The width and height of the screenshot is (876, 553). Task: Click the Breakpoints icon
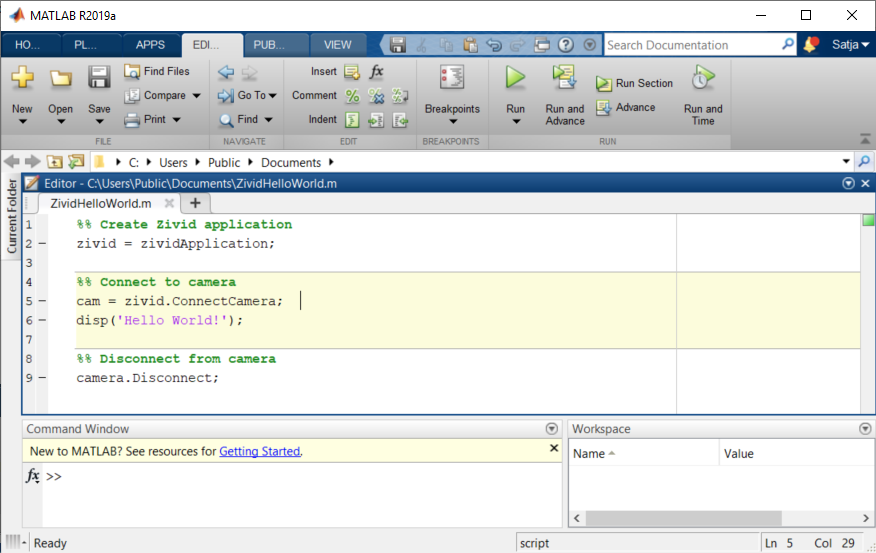click(x=452, y=77)
